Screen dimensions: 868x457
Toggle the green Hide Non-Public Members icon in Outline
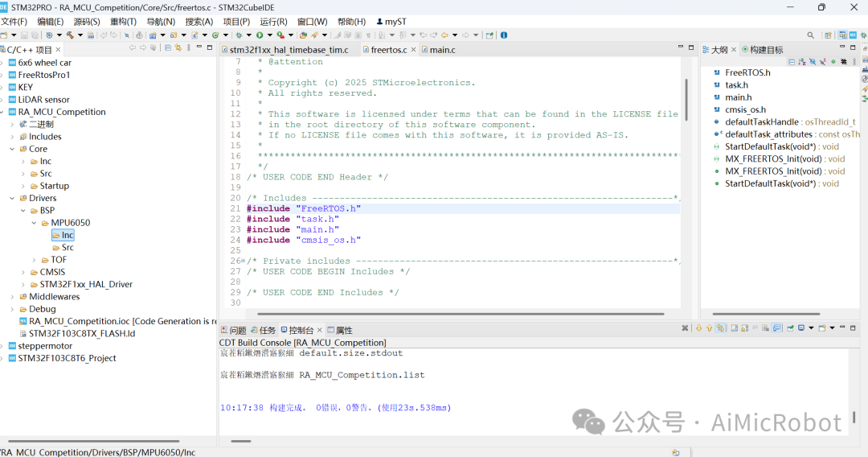tap(833, 62)
